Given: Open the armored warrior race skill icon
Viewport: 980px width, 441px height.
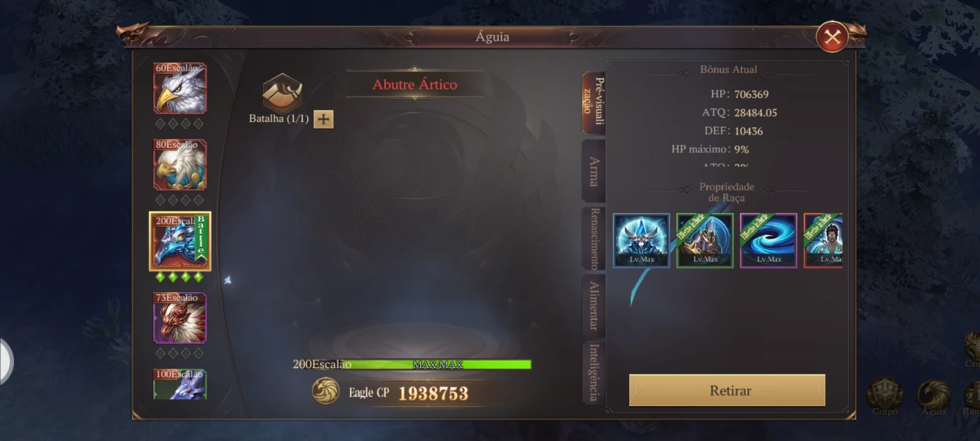Looking at the screenshot, I should [x=705, y=241].
